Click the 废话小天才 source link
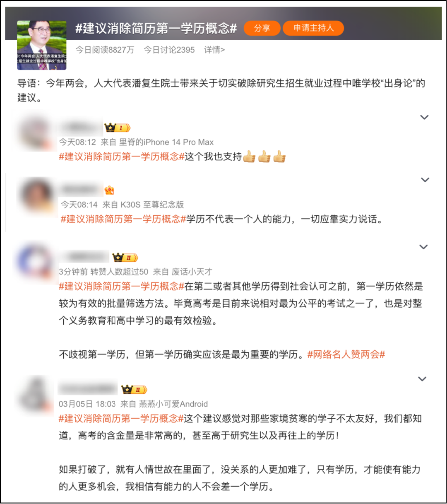This screenshot has width=447, height=504. pos(192,272)
